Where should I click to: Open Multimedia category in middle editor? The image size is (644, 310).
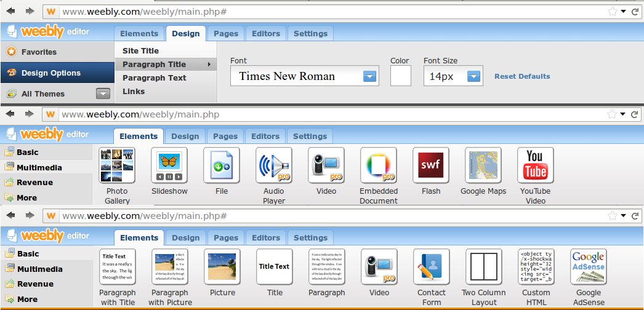click(46, 167)
